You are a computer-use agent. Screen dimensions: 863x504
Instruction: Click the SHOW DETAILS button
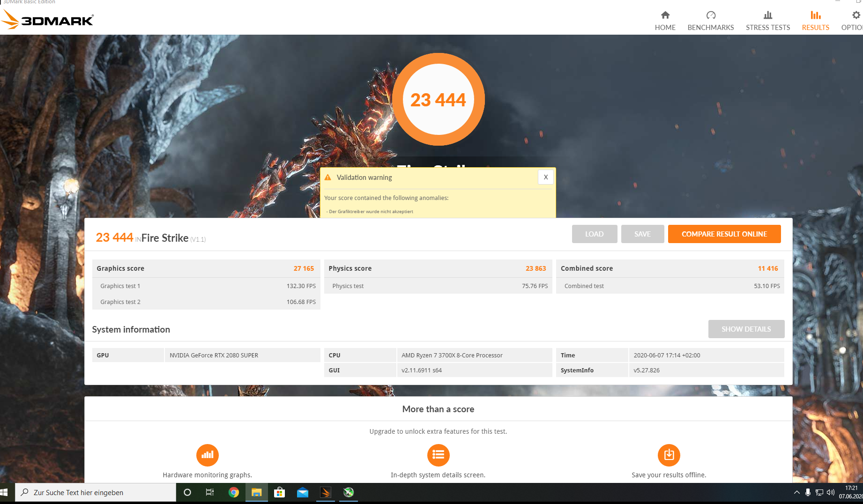746,329
